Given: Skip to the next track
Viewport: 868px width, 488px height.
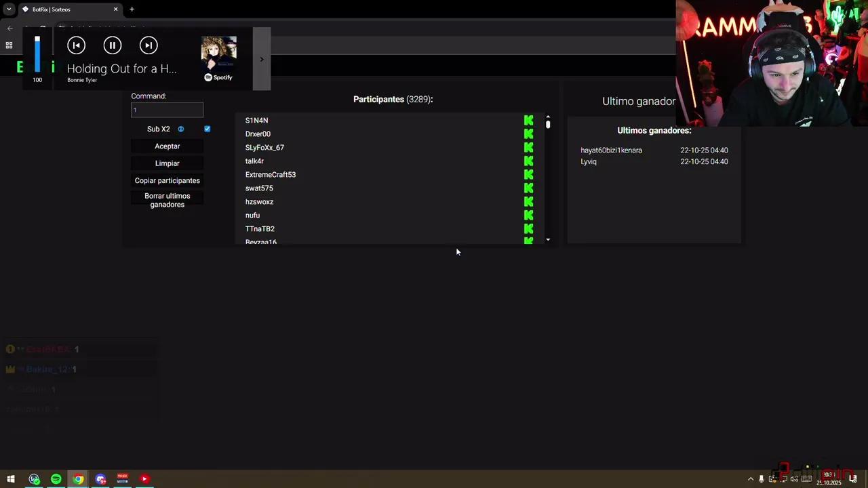Looking at the screenshot, I should [149, 45].
